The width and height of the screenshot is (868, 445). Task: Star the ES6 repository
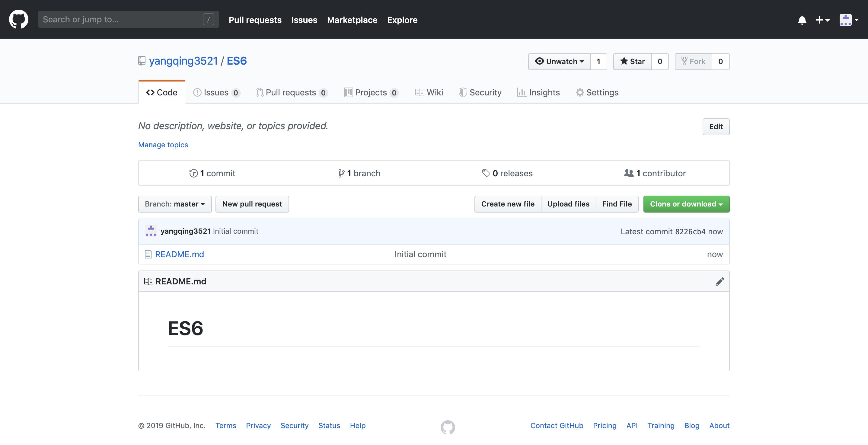tap(633, 61)
